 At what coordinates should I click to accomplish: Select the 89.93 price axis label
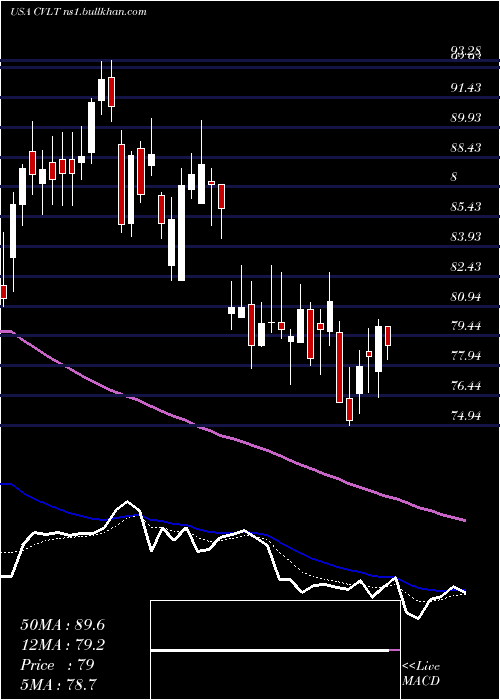(x=466, y=117)
